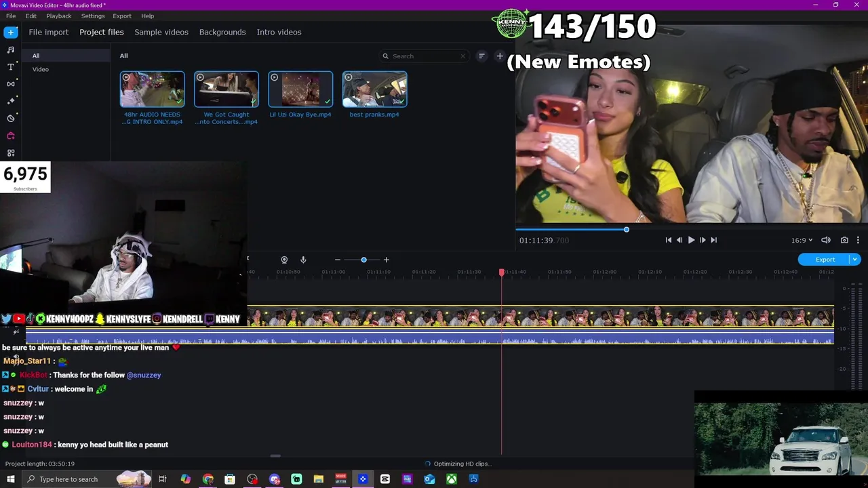Open the Backgrounds tab

pos(222,32)
